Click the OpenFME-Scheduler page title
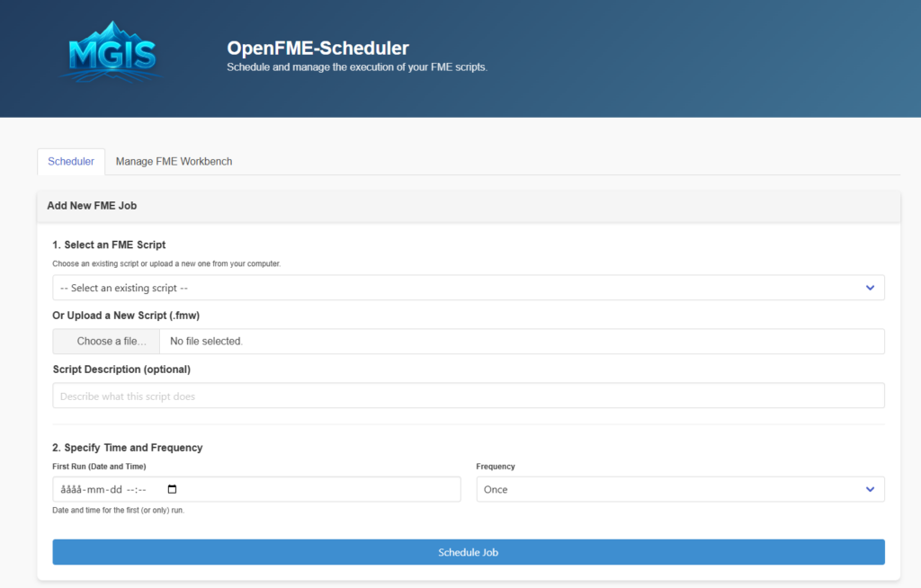Viewport: 921px width, 588px height. point(317,48)
